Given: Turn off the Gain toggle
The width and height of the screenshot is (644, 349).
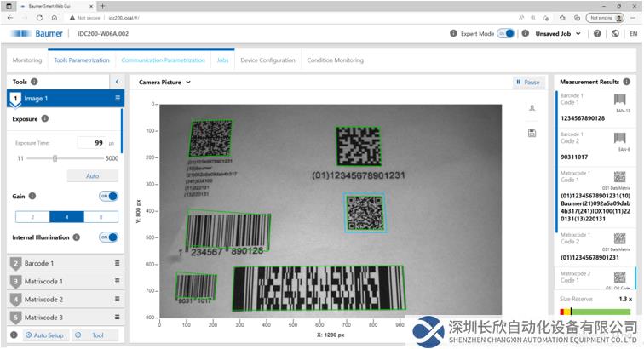Looking at the screenshot, I should tap(108, 196).
